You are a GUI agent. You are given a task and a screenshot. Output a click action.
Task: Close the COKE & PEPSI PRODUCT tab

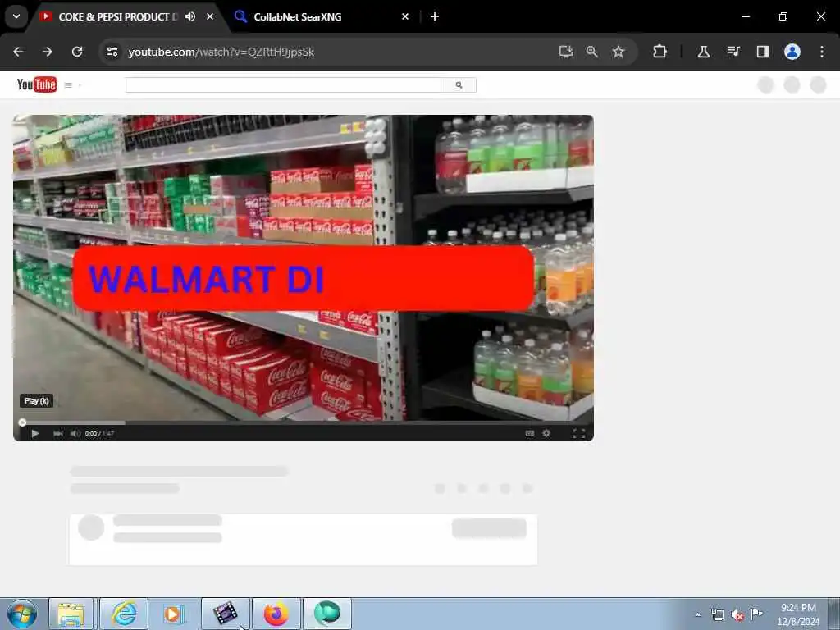pyautogui.click(x=210, y=16)
